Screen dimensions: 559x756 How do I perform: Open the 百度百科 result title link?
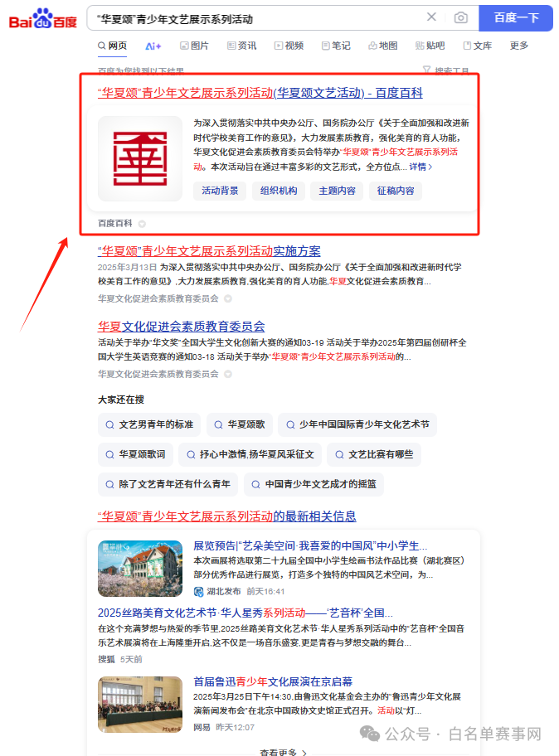pyautogui.click(x=260, y=93)
